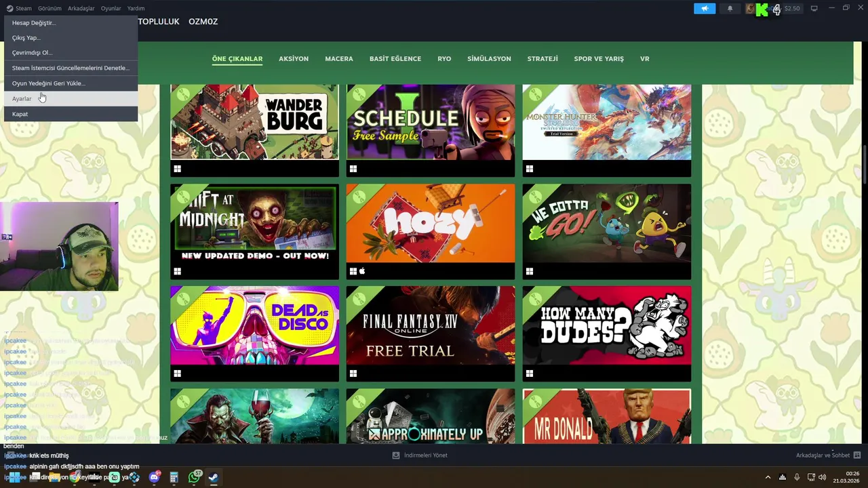Viewport: 868px width, 488px height.
Task: Open the BASİT EĞLENCE category tab
Action: pyautogui.click(x=395, y=59)
